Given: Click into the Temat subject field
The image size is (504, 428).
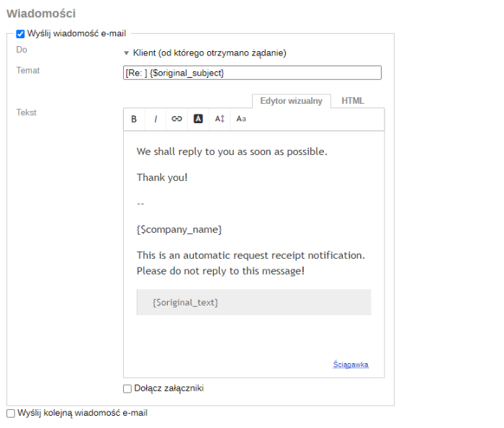Looking at the screenshot, I should (x=252, y=73).
